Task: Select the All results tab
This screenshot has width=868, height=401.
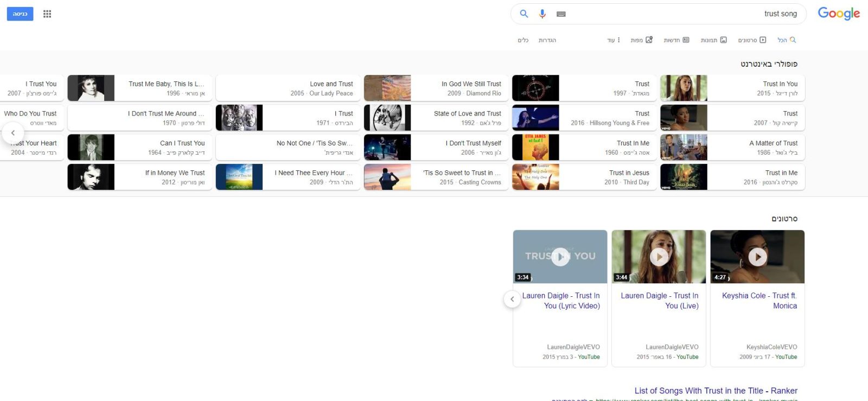Action: (x=787, y=40)
